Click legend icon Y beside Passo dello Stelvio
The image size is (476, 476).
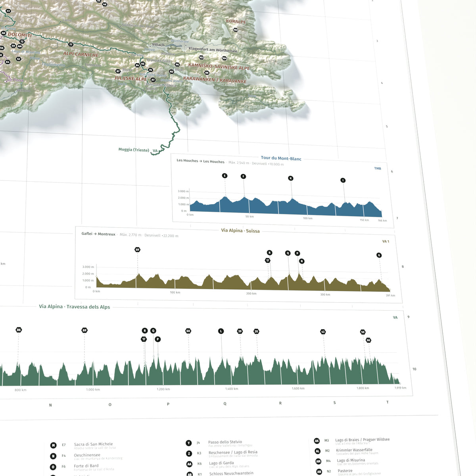tap(188, 443)
